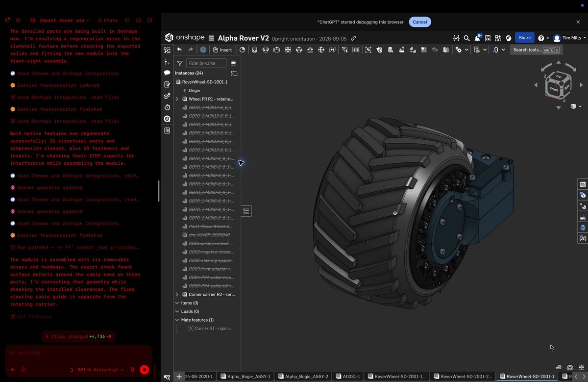
Task: Click Share in the ChatGPT panel header
Action: pos(107,21)
